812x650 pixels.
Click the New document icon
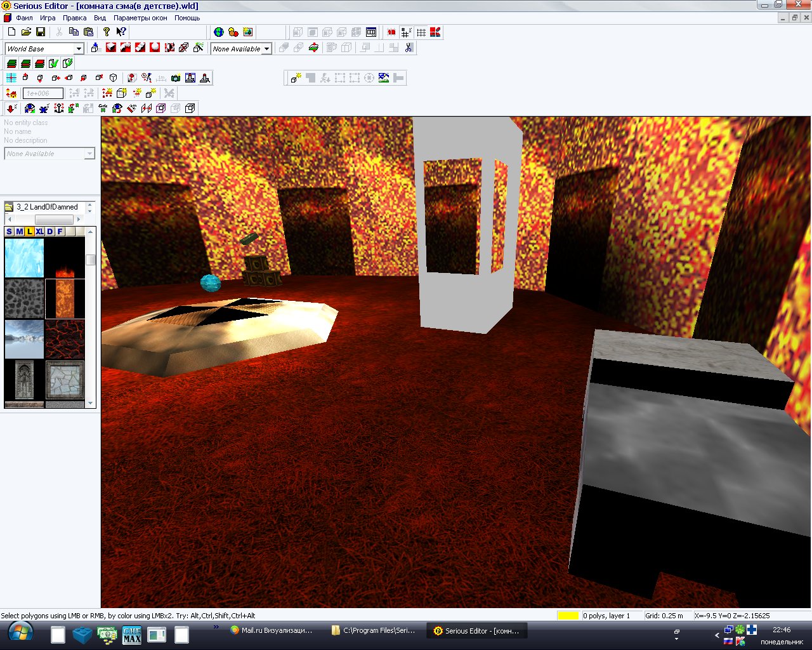coord(11,32)
